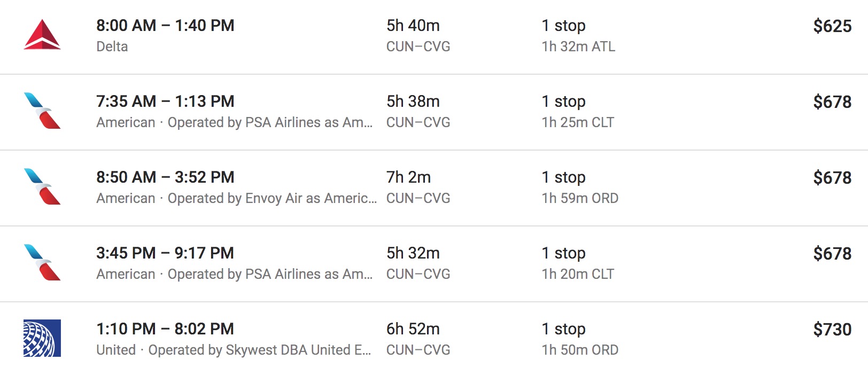Click the $678 price on the 8:50 AM flight
Viewport: 868px width, 375px height.
832,178
